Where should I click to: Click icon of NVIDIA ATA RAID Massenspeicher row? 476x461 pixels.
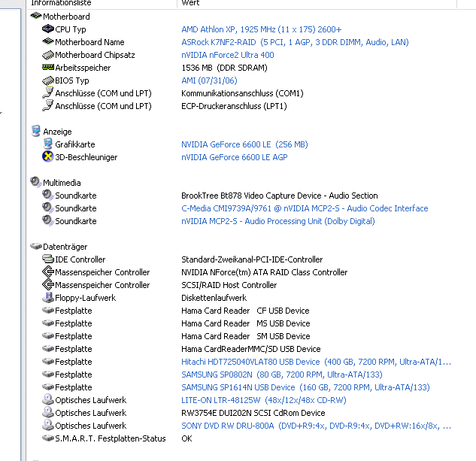click(48, 271)
